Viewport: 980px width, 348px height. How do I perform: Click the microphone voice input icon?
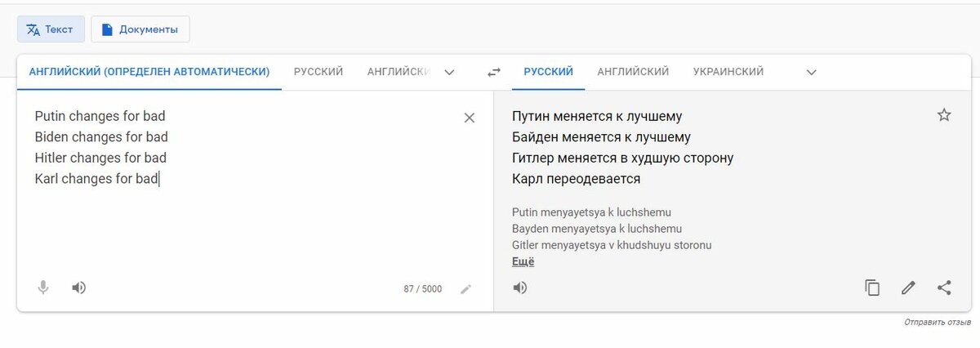pyautogui.click(x=43, y=288)
